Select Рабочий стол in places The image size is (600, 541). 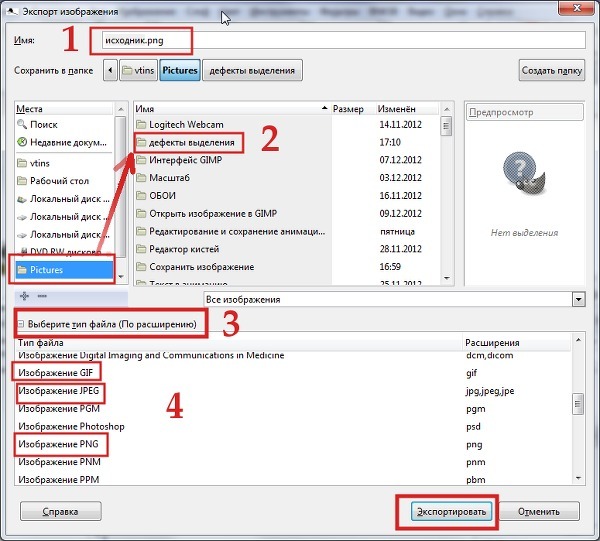(64, 181)
